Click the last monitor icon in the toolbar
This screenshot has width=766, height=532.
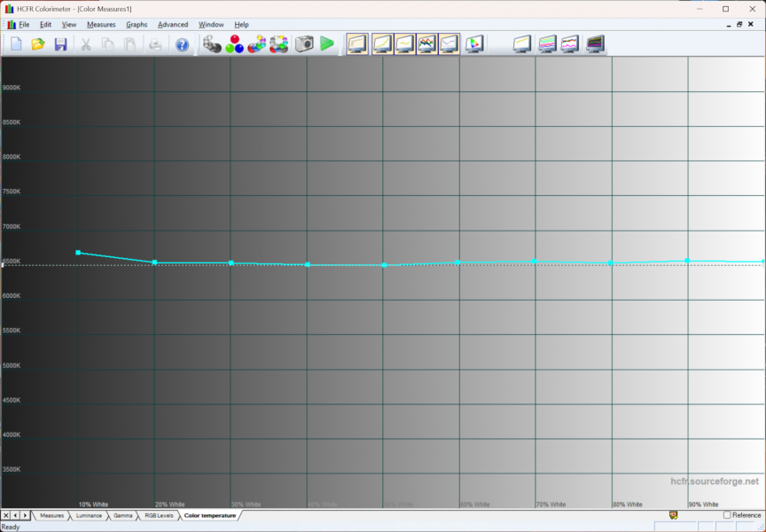(594, 44)
